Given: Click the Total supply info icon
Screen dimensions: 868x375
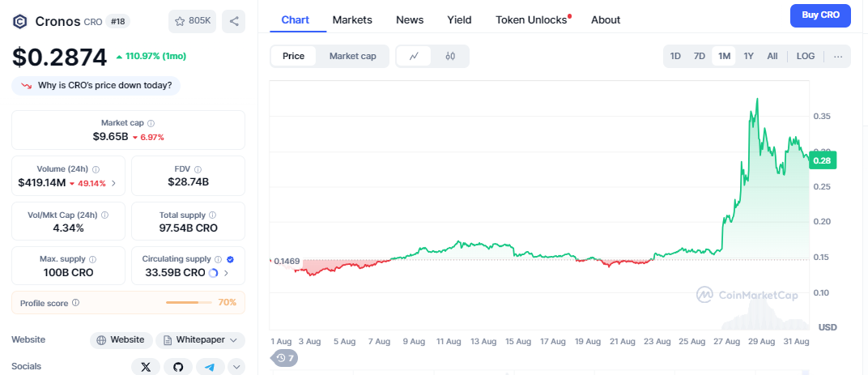Looking at the screenshot, I should point(213,215).
